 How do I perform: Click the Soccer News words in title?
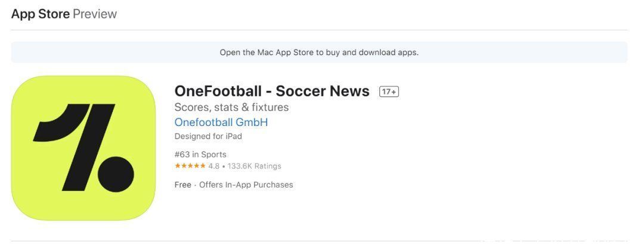pos(323,91)
